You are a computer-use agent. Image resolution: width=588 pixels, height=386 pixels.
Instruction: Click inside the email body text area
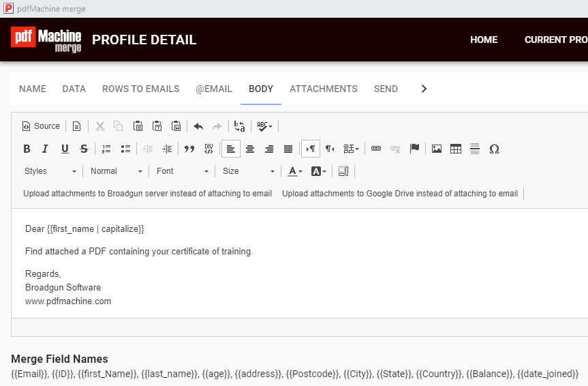[300, 263]
